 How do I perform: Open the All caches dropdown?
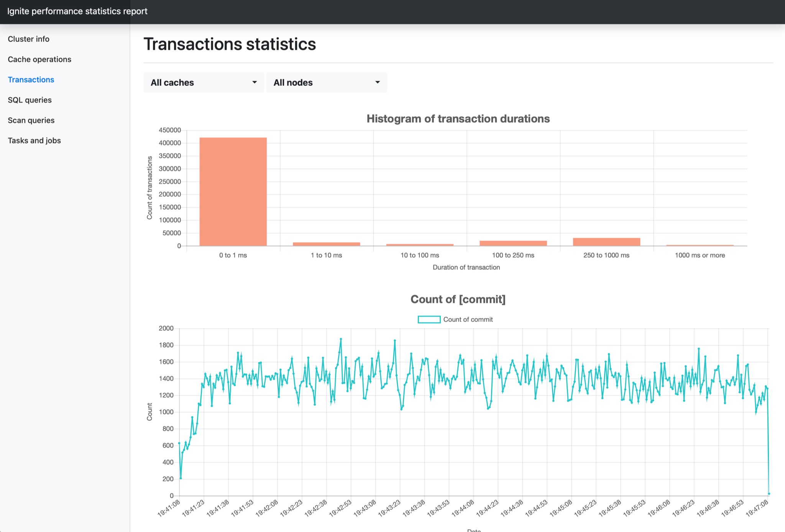click(203, 82)
